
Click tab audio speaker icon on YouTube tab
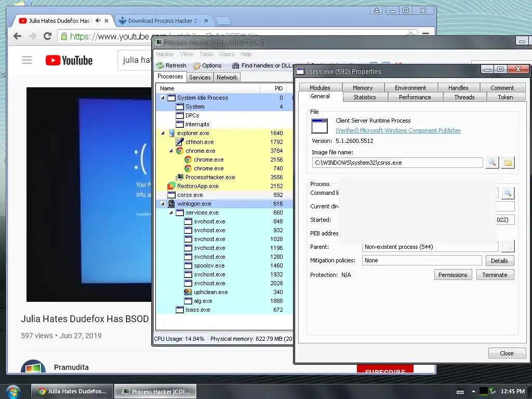(x=98, y=21)
